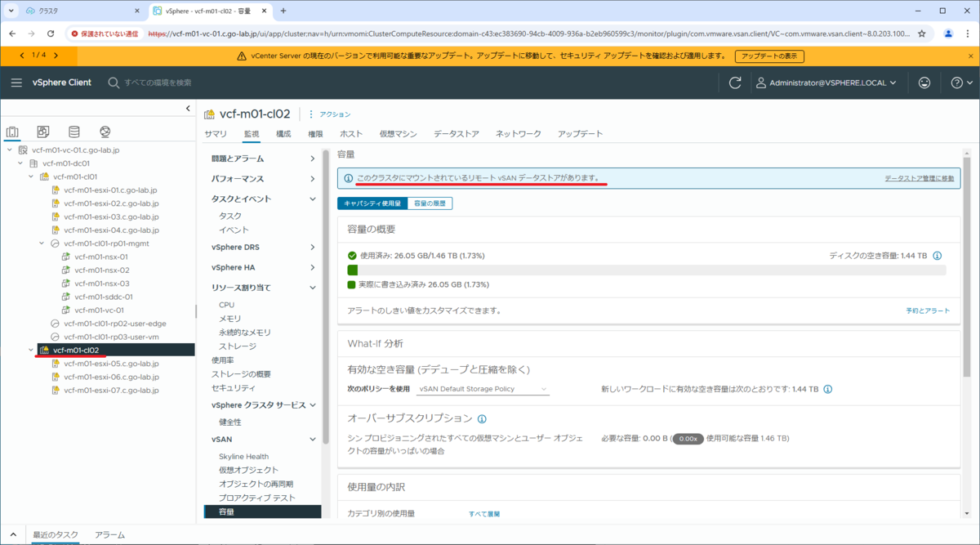This screenshot has height=545, width=980.
Task: Click info icon next to disk free capacity
Action: pyautogui.click(x=938, y=256)
